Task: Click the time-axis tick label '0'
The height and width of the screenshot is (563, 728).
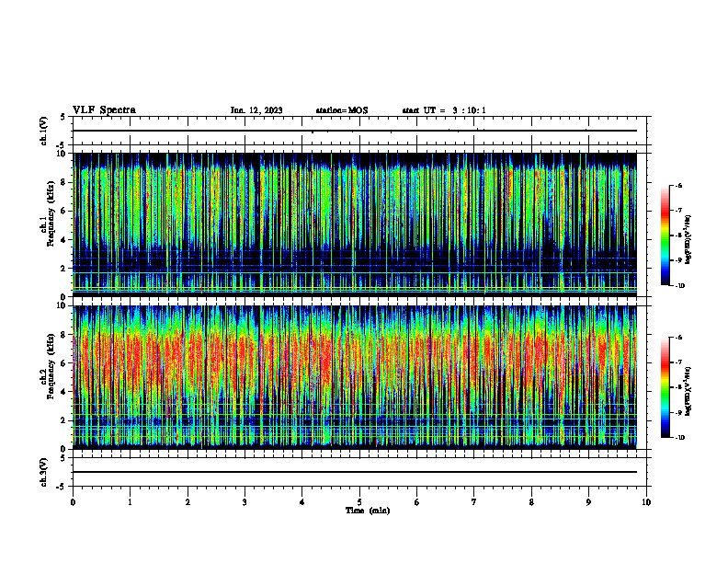Action: (x=73, y=502)
